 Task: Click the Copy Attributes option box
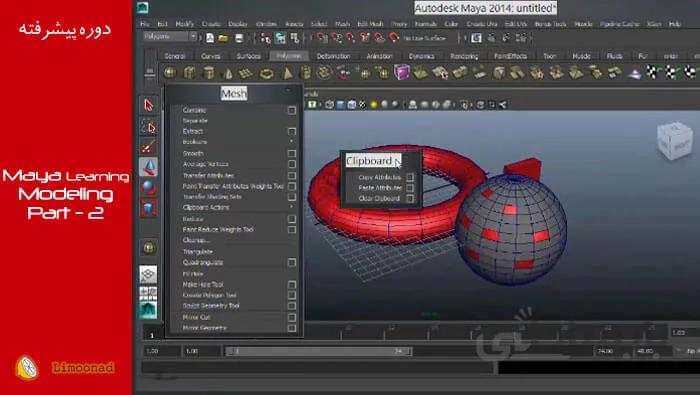[x=410, y=177]
